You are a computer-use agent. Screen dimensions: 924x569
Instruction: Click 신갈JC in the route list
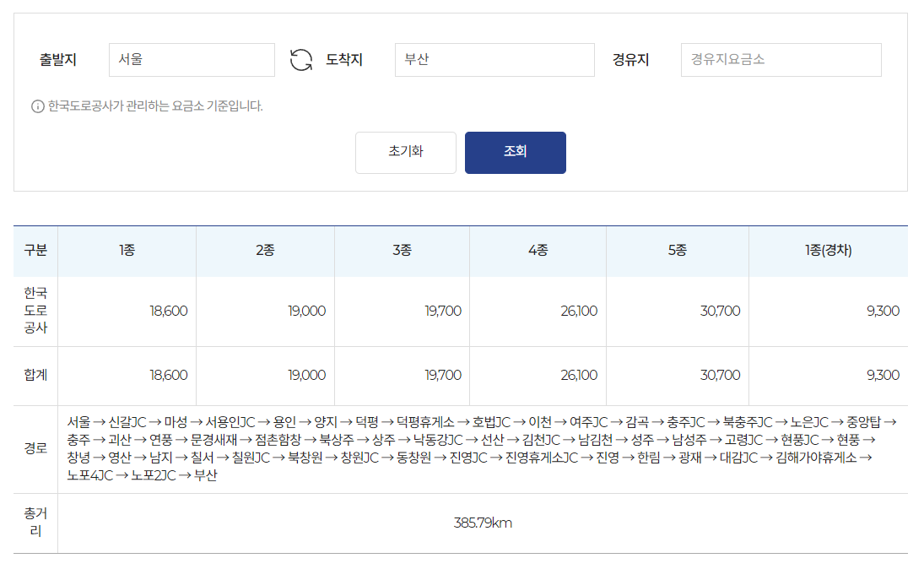127,422
